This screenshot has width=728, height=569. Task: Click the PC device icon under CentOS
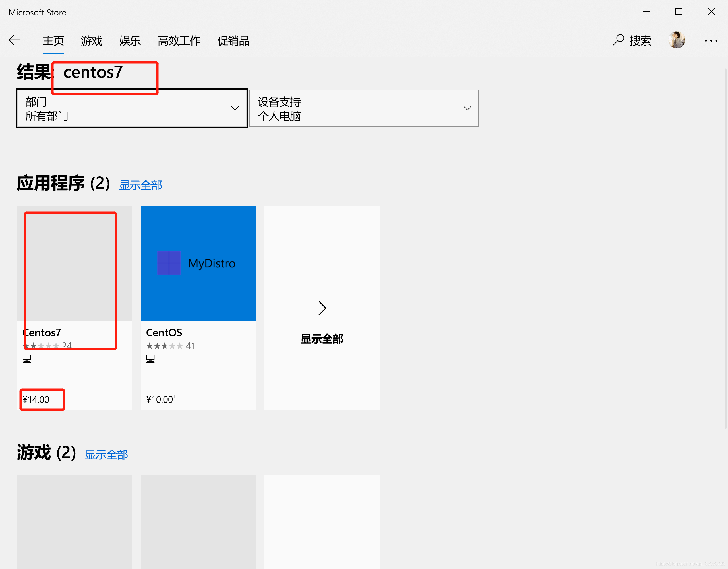click(150, 359)
